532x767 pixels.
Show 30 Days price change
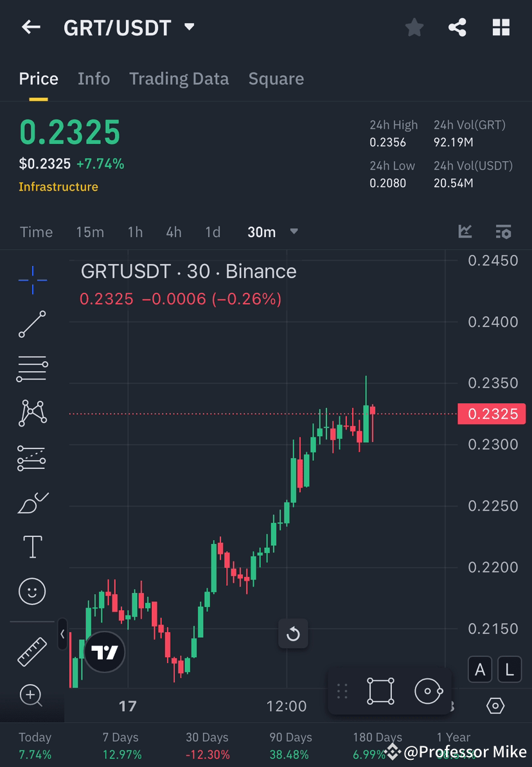point(206,744)
